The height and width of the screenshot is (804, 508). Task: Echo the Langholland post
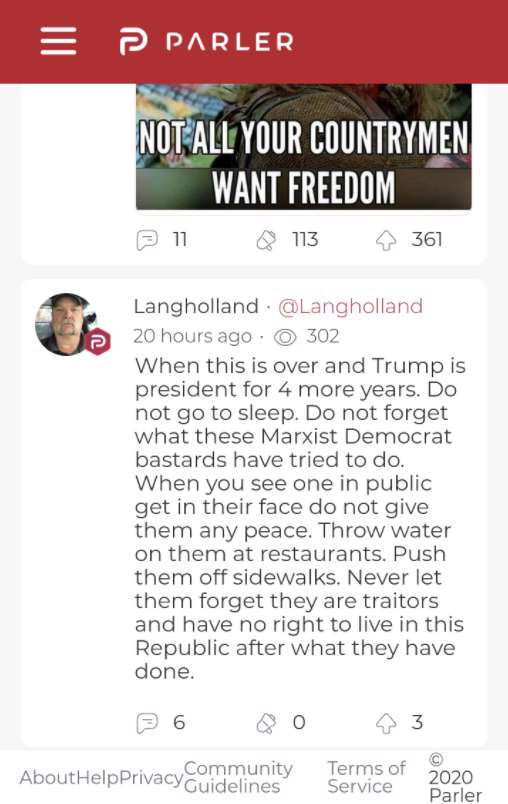coord(266,722)
